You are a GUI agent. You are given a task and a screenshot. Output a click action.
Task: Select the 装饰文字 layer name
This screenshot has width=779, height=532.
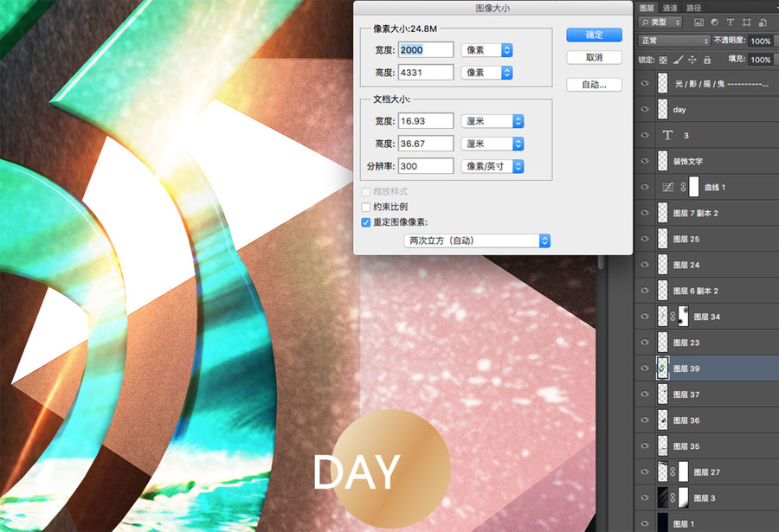tap(687, 162)
